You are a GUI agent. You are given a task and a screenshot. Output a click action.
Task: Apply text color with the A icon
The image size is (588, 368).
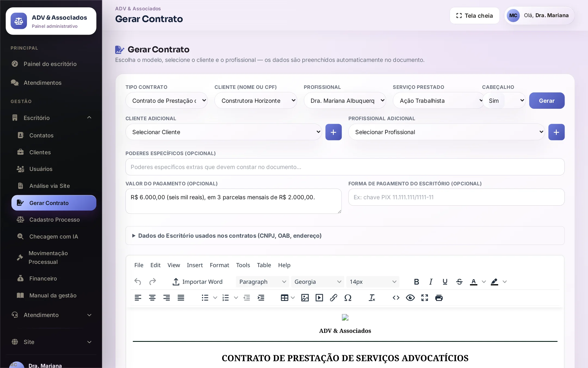click(x=474, y=282)
